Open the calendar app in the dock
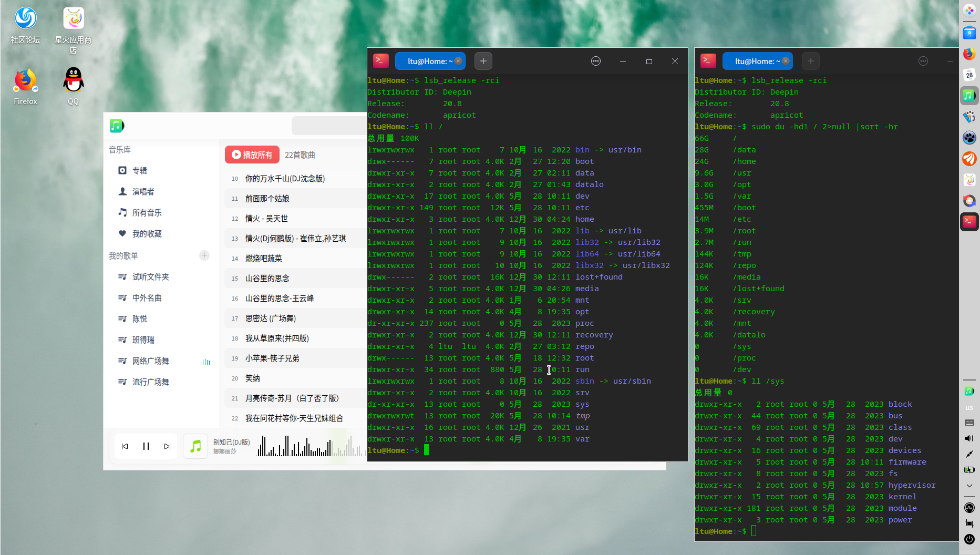This screenshot has width=980, height=555. pyautogui.click(x=969, y=75)
